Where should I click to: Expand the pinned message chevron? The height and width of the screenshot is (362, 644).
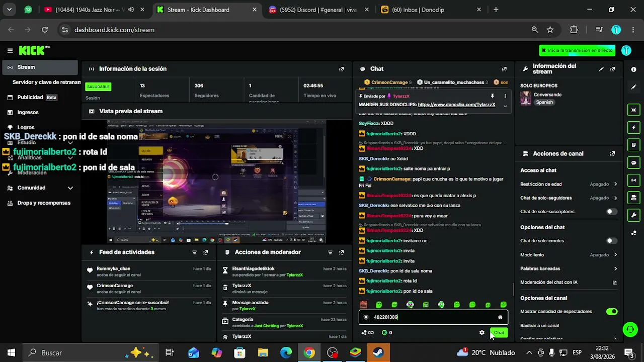[505, 106]
